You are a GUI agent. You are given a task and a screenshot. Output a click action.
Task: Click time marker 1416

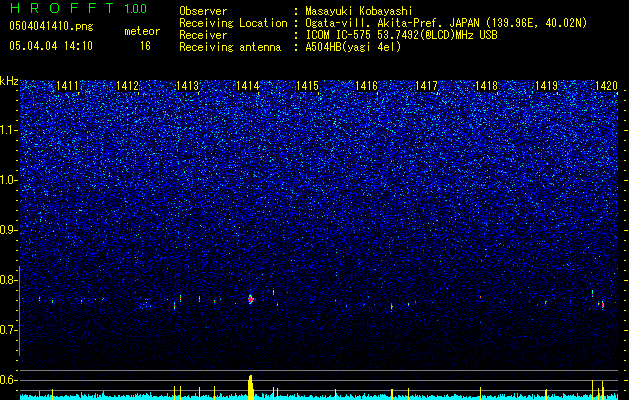point(367,86)
